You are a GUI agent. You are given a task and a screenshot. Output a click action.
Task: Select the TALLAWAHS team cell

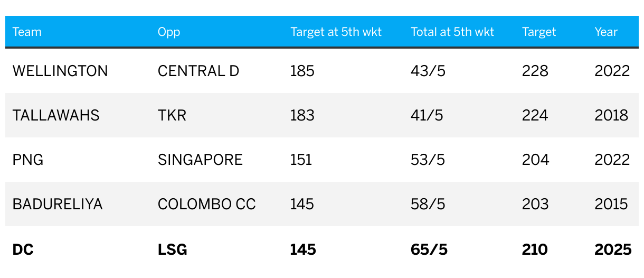tap(56, 115)
